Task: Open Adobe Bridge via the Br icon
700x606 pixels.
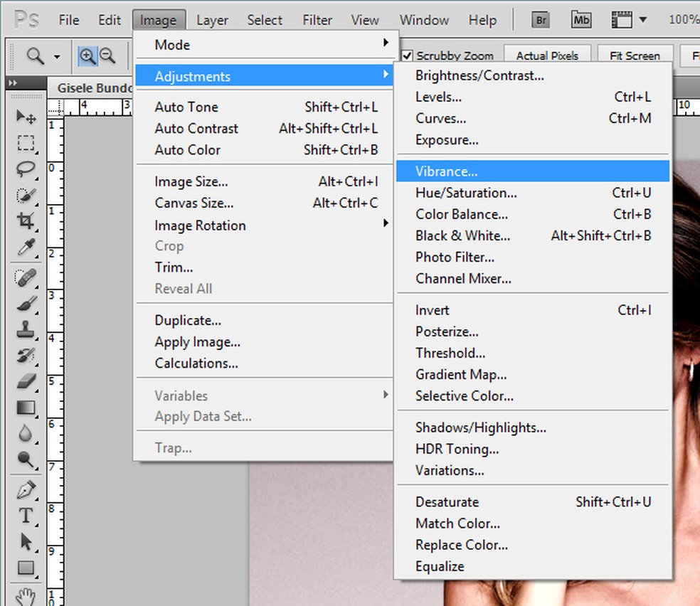Action: click(x=540, y=19)
